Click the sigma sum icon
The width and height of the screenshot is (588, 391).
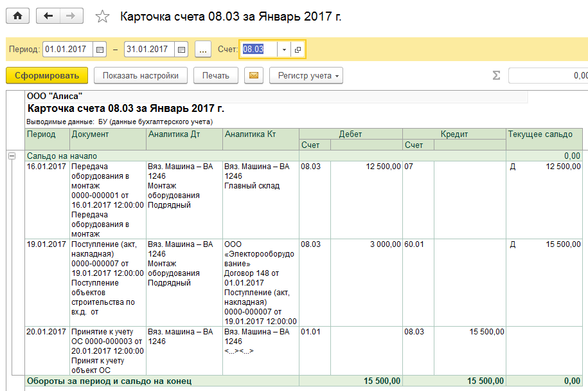[x=496, y=76]
